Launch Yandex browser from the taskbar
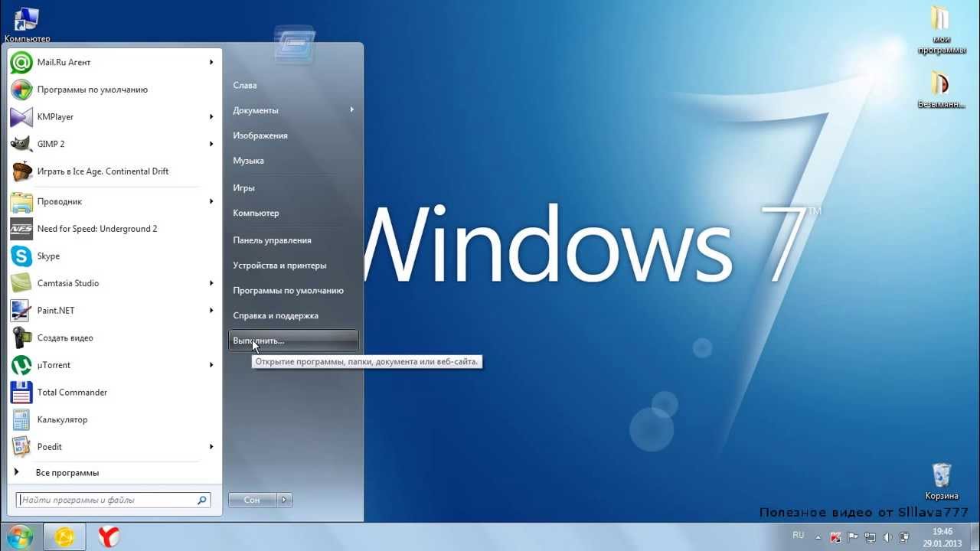This screenshot has width=980, height=551. click(109, 537)
